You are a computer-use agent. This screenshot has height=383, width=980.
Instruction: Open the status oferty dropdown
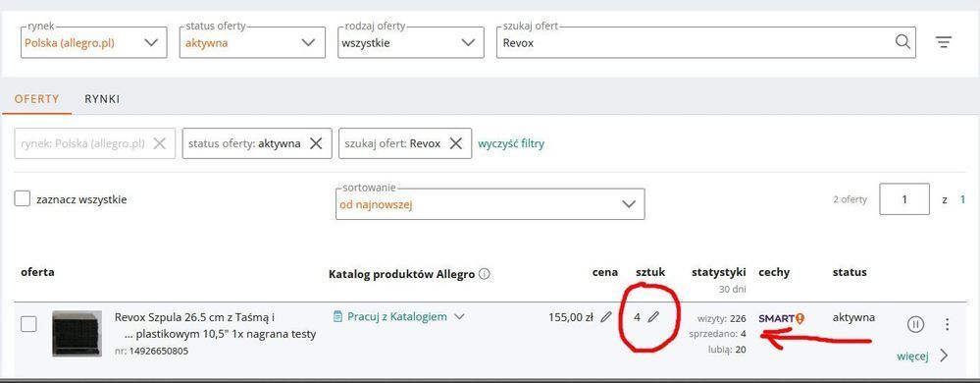pyautogui.click(x=252, y=42)
